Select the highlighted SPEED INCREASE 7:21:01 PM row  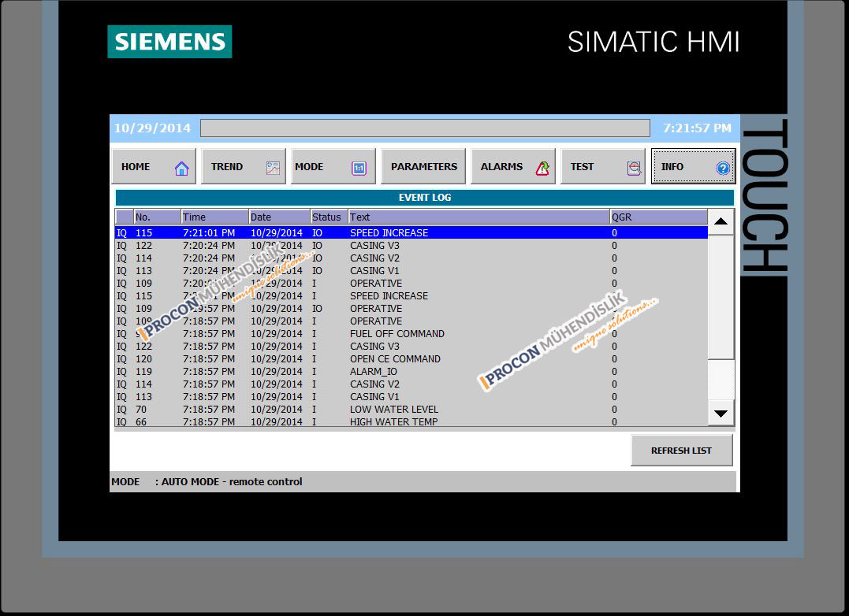coord(411,232)
